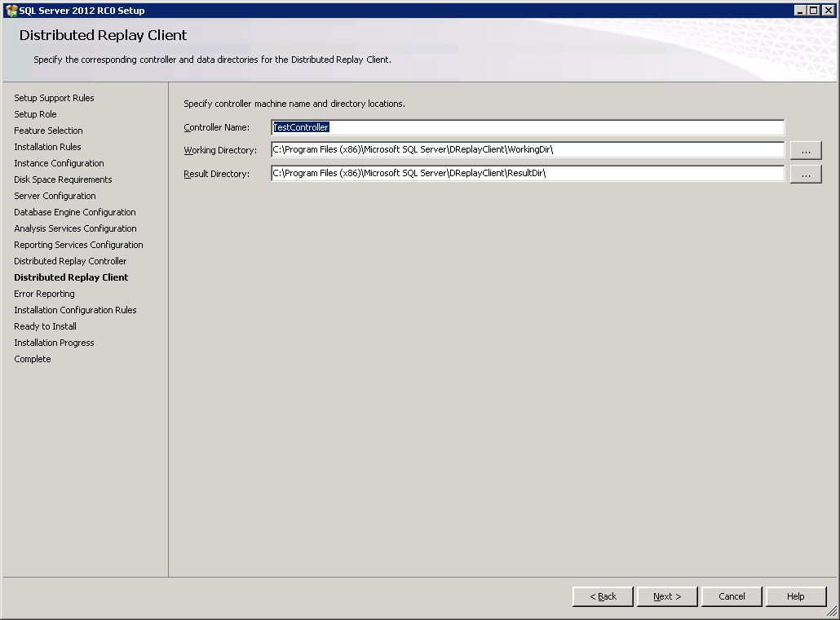Maximize the setup window
The height and width of the screenshot is (620, 840).
pos(813,10)
